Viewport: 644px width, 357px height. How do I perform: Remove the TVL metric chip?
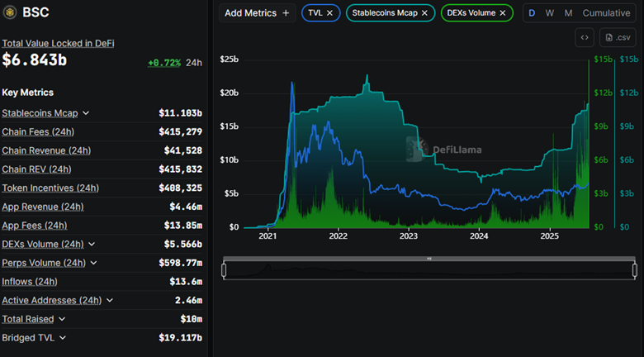coord(330,13)
